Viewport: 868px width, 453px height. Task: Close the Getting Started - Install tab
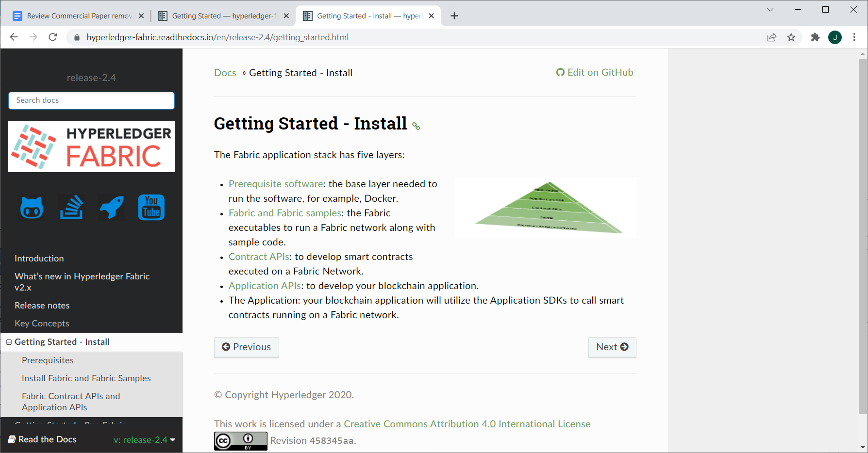[432, 16]
